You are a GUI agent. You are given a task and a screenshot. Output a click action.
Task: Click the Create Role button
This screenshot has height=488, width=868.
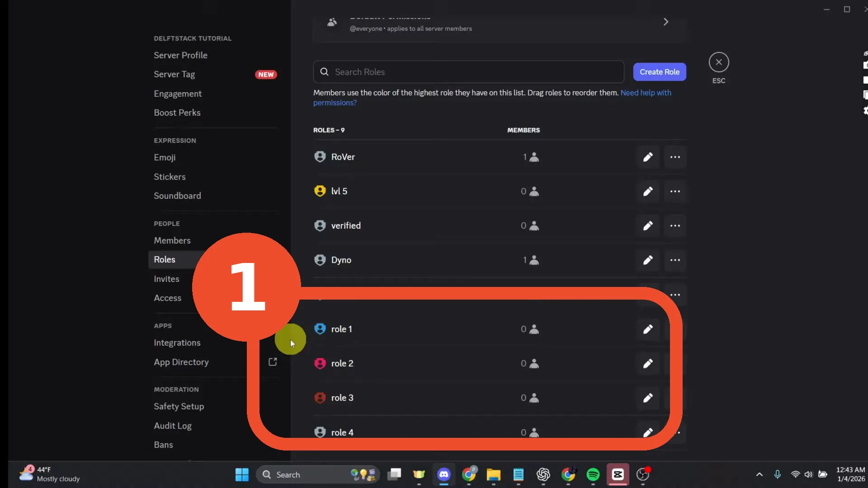pos(660,72)
